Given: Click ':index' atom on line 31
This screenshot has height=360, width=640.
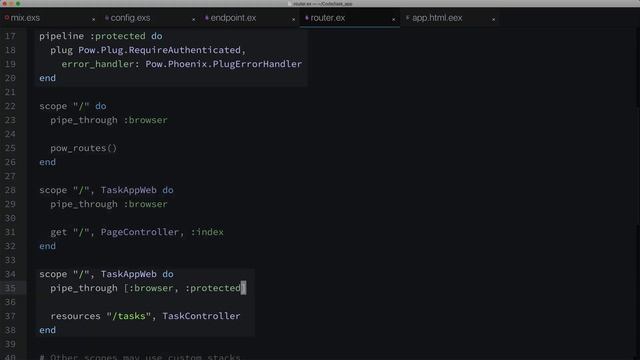Looking at the screenshot, I should 207,232.
